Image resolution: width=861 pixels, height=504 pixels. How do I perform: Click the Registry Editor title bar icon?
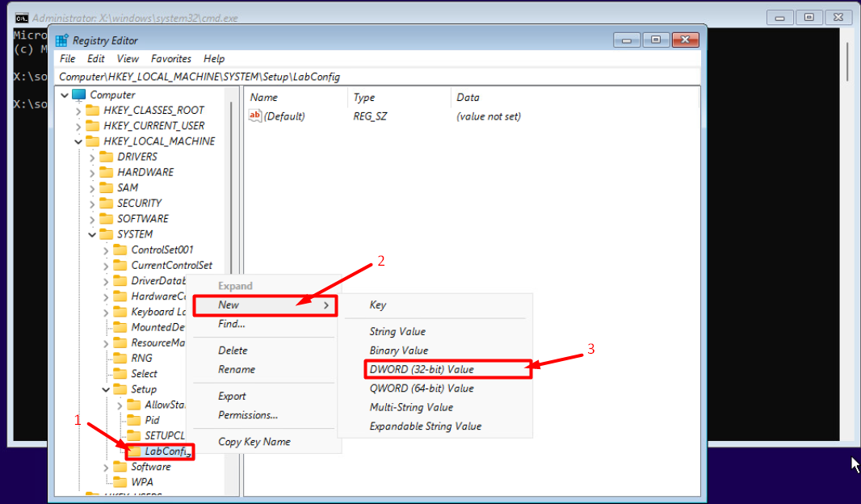[61, 40]
